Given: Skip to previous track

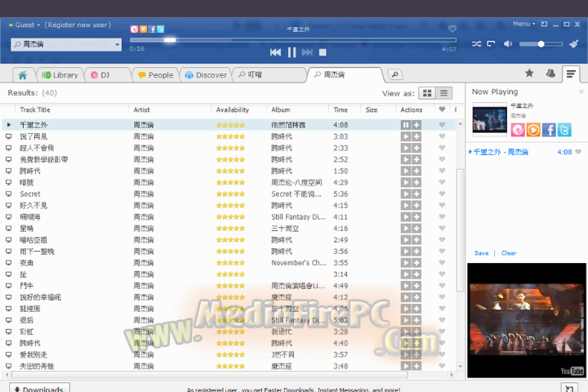Looking at the screenshot, I should 275,52.
